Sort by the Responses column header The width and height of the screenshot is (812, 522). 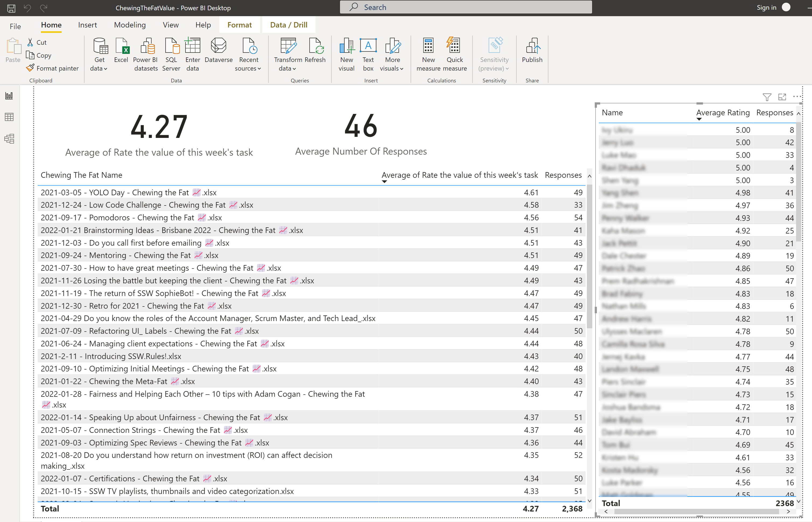[563, 175]
